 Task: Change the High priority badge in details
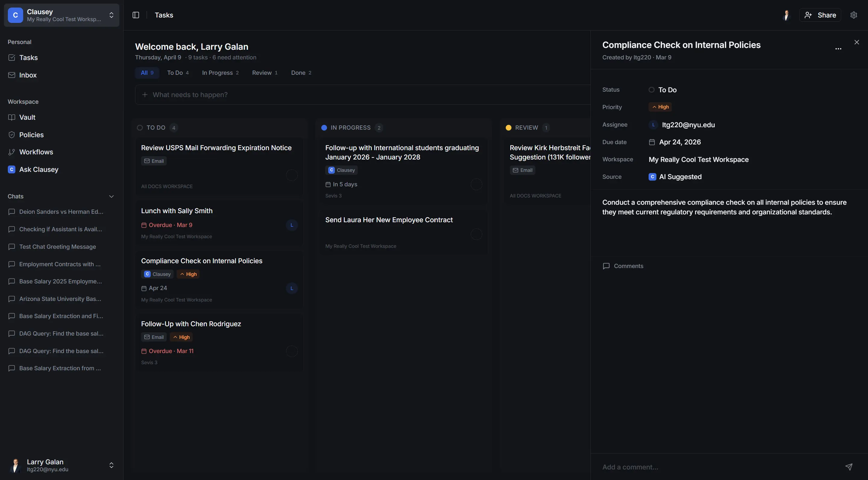[660, 107]
